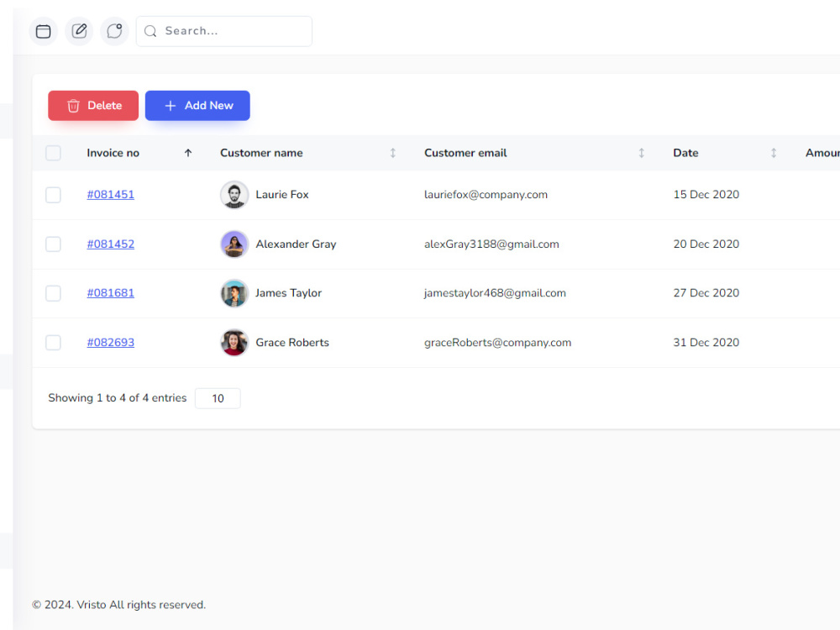Click the name James Taylor
Viewport: 840px width, 630px height.
tap(289, 293)
